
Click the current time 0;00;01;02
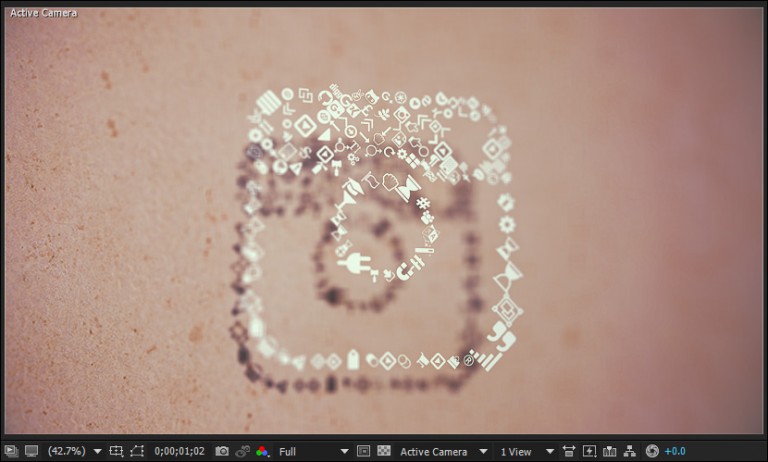coord(180,452)
